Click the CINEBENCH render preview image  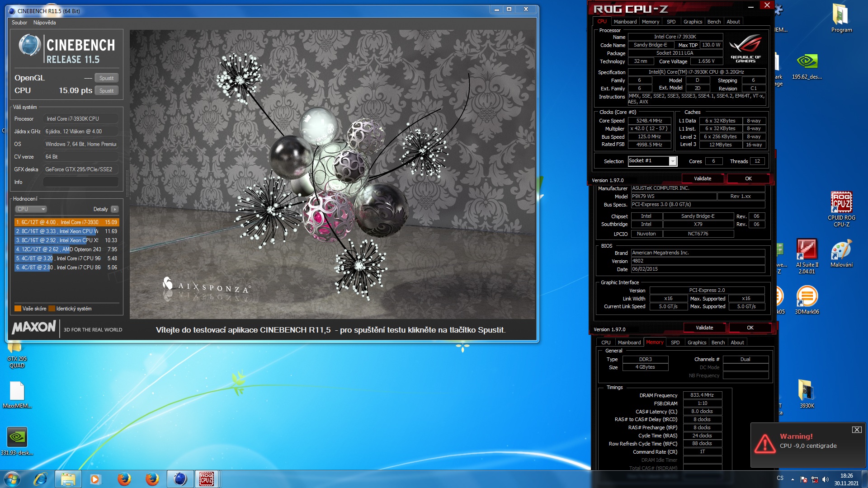[x=332, y=174]
